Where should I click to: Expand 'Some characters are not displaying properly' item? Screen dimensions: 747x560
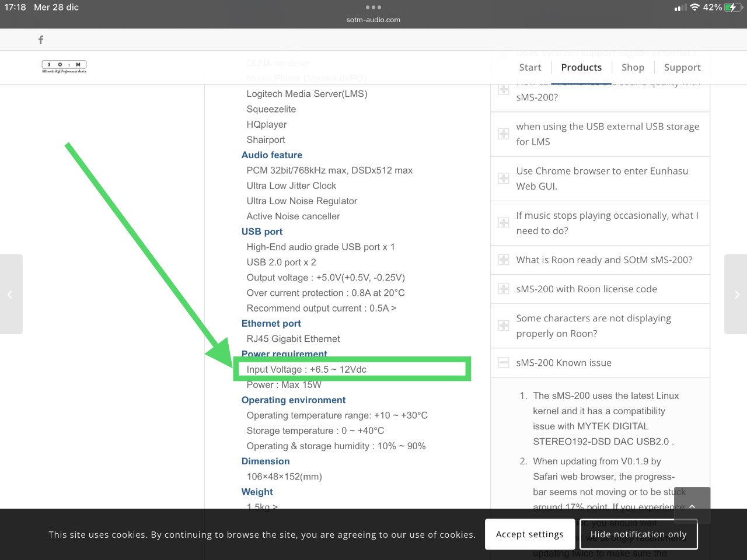point(601,326)
